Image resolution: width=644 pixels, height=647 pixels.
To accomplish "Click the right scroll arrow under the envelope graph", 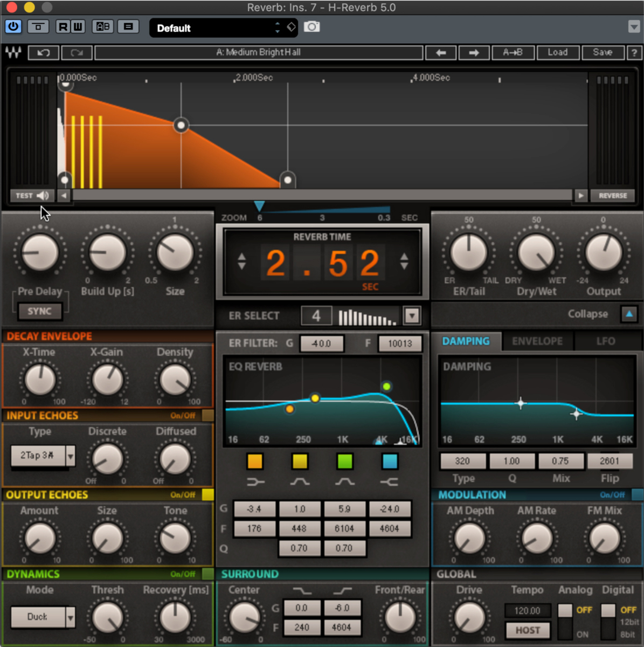I will (580, 196).
